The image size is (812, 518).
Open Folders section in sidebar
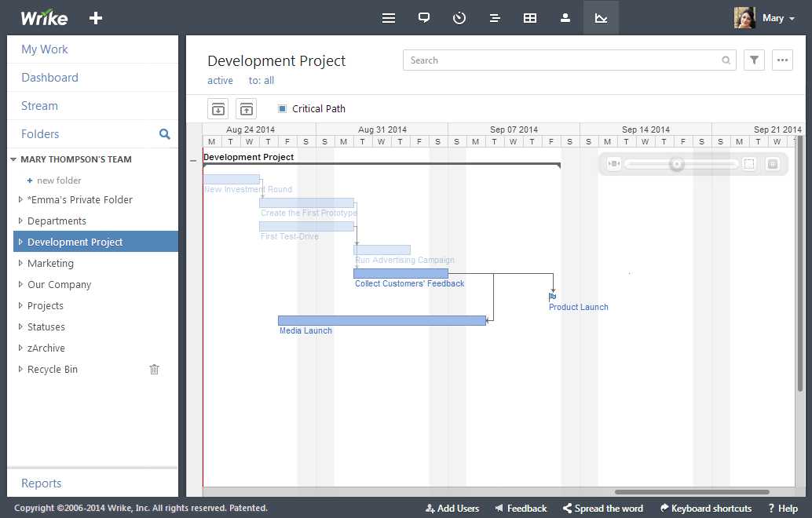(x=40, y=134)
